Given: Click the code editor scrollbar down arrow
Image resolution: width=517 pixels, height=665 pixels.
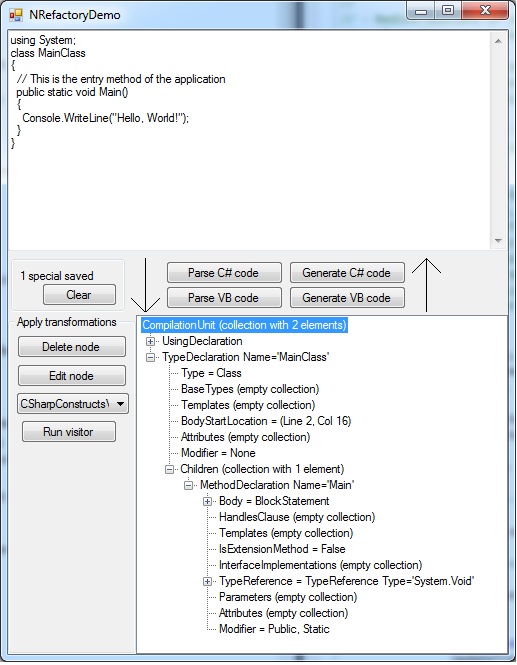Looking at the screenshot, I should point(498,241).
